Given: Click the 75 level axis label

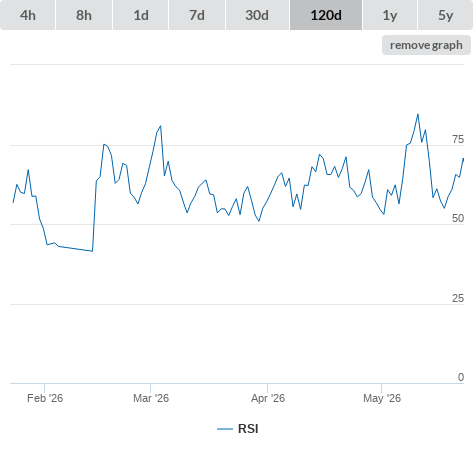Looking at the screenshot, I should 458,139.
